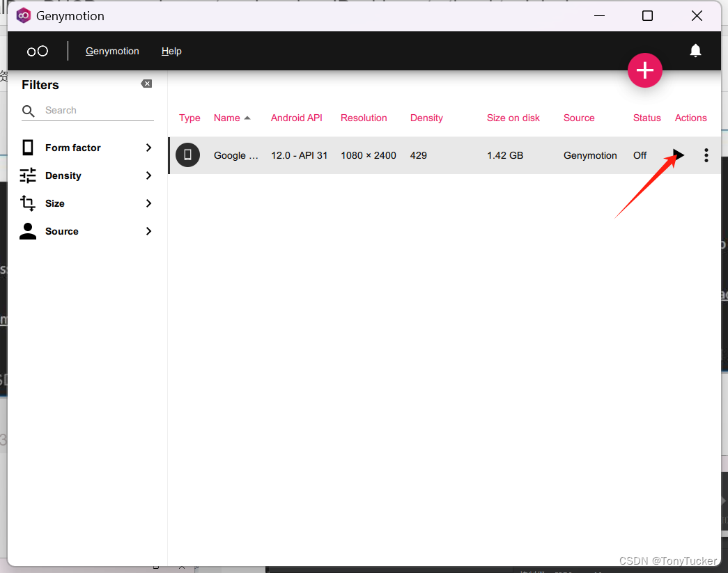Sort devices by Android API column
Image resolution: width=728 pixels, height=573 pixels.
click(296, 118)
